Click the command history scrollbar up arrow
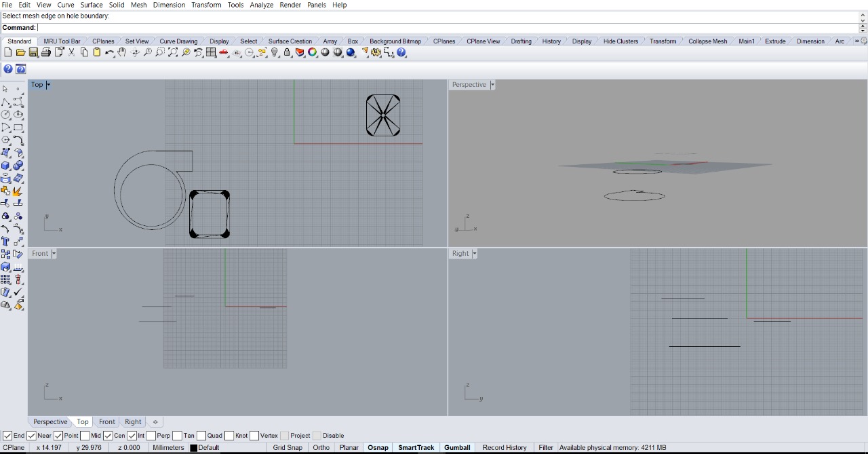The width and height of the screenshot is (868, 454). (863, 15)
